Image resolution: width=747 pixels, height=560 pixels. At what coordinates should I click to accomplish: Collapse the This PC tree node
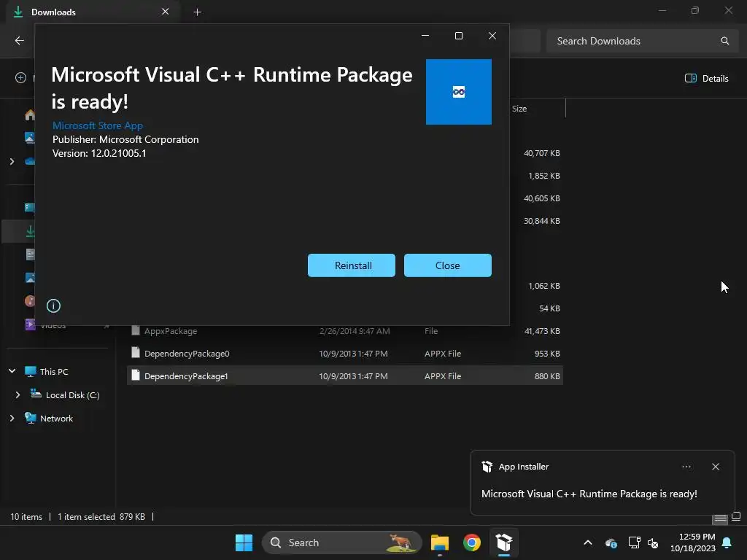click(12, 371)
